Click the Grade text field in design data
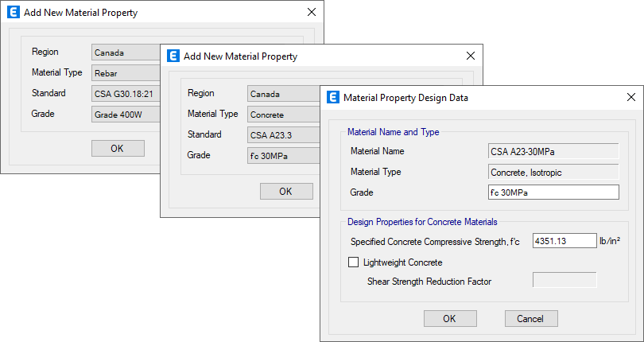 pyautogui.click(x=553, y=192)
